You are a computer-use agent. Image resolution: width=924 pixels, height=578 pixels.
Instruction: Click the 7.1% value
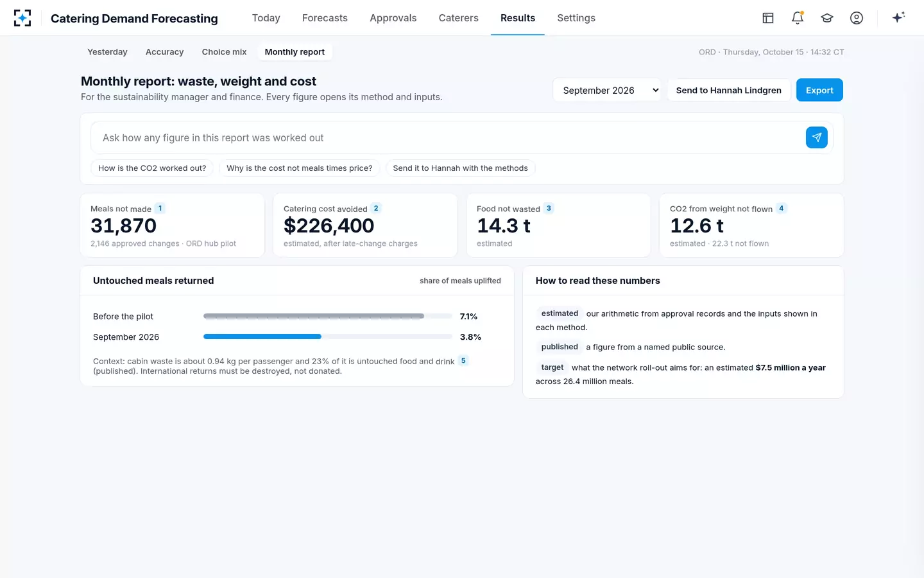468,317
